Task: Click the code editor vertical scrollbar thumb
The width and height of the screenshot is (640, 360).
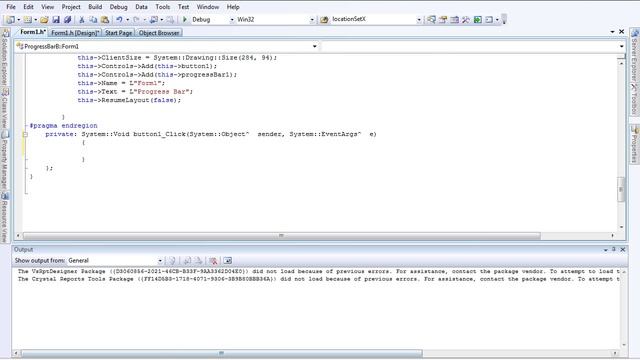Action: (x=621, y=190)
